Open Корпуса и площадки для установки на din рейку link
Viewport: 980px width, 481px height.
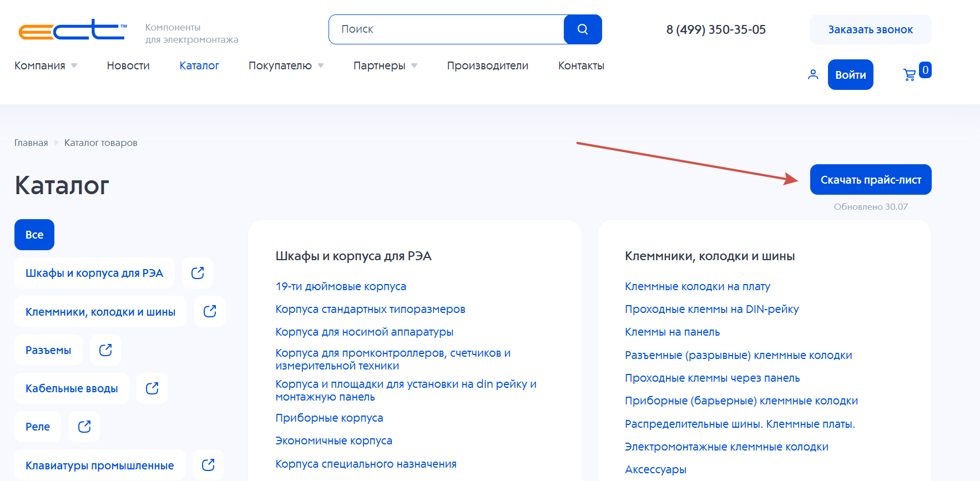coord(406,390)
